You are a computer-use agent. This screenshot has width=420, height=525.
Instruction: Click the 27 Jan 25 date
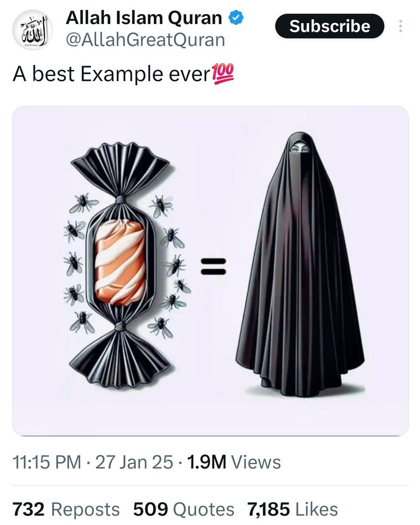click(x=134, y=462)
